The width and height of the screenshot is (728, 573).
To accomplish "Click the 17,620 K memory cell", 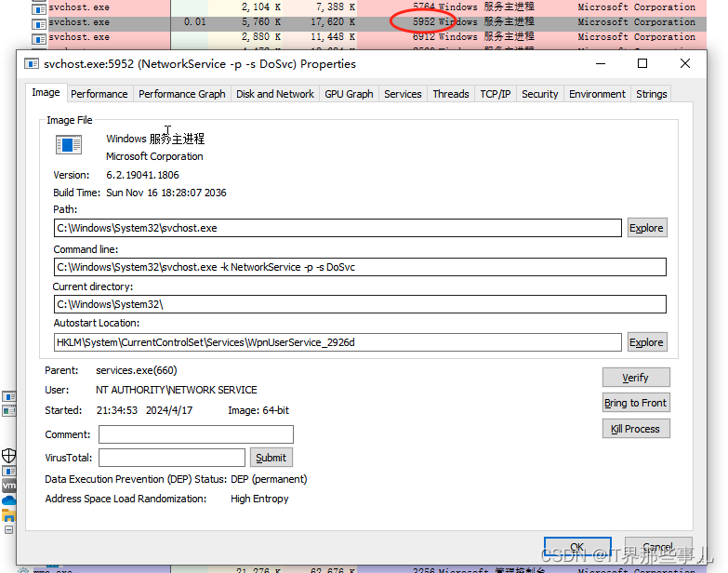I will (333, 21).
